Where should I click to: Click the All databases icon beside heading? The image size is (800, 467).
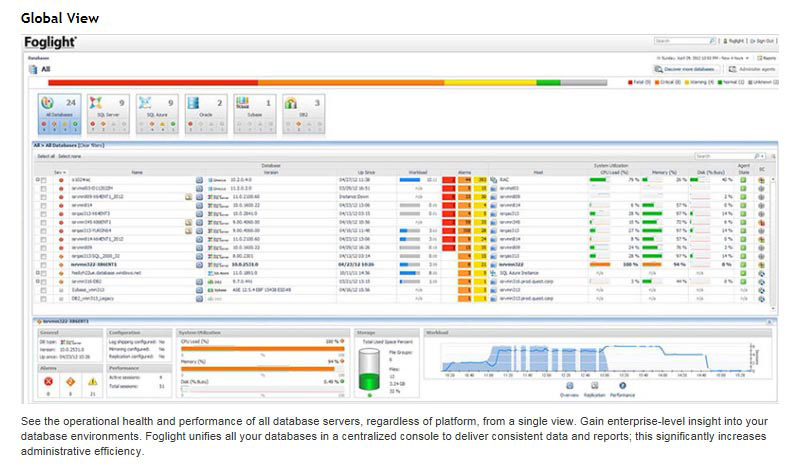coord(33,69)
